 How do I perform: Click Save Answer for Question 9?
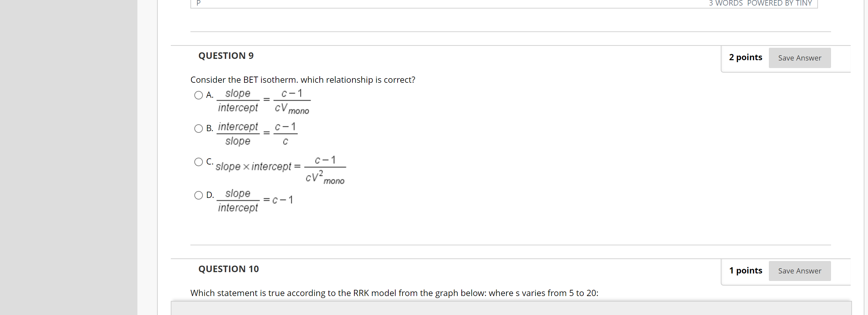(x=800, y=58)
